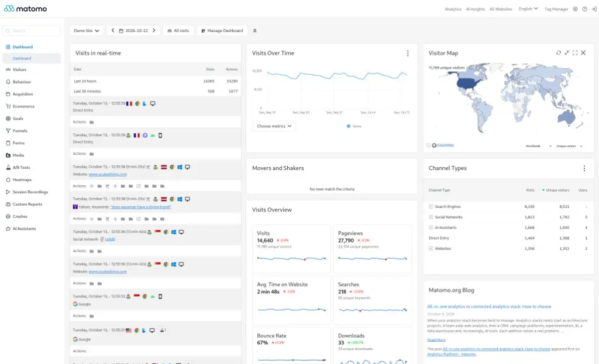Click the sign-in arrow icon
Screen dimensions: 599x364
click(594, 9)
